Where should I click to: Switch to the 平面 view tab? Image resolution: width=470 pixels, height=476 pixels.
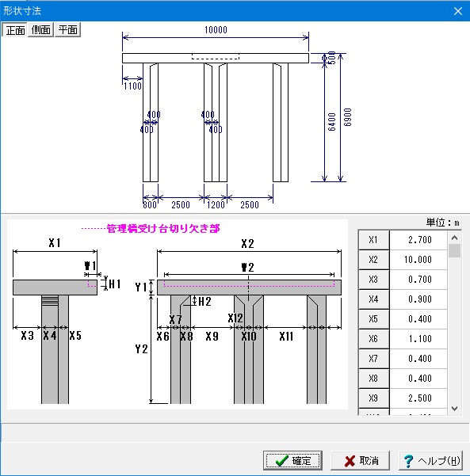click(67, 30)
